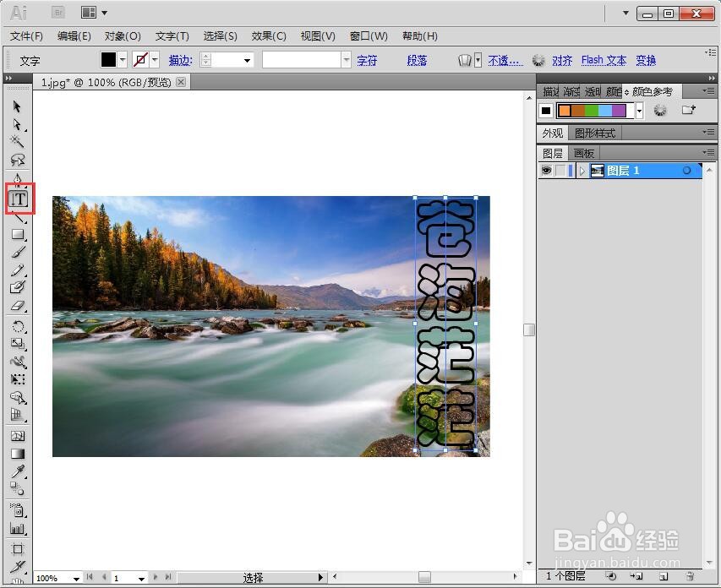Click the Flash 文本 link
The width and height of the screenshot is (721, 588).
[604, 60]
